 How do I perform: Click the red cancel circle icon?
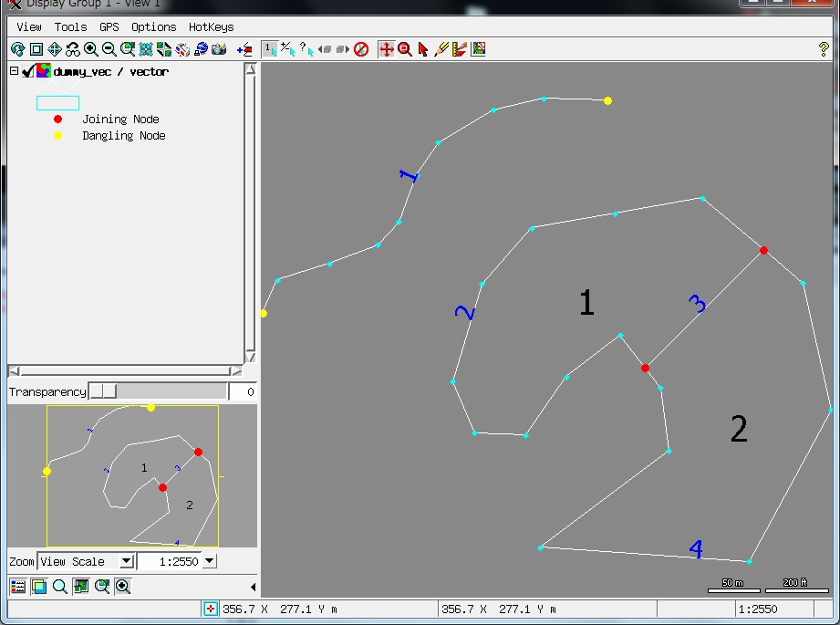(x=361, y=49)
